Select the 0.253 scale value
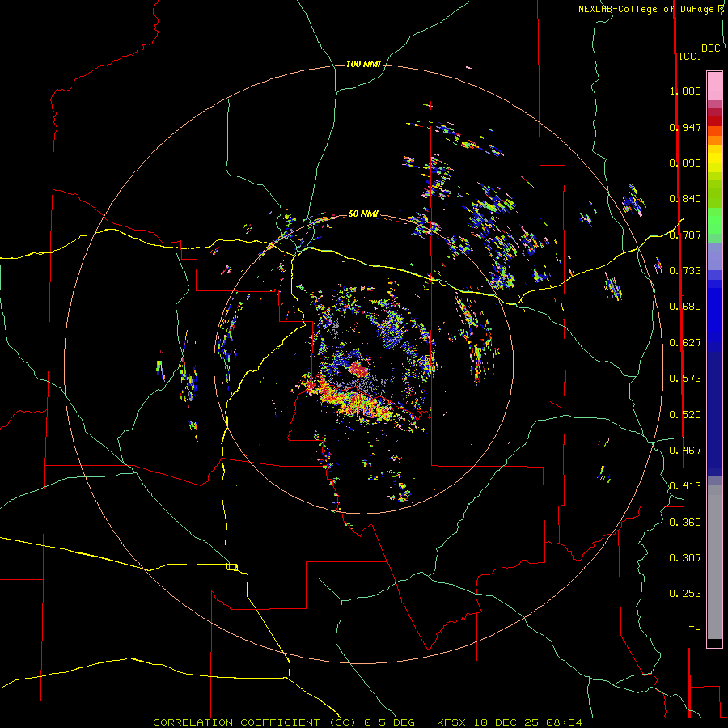 tap(685, 594)
